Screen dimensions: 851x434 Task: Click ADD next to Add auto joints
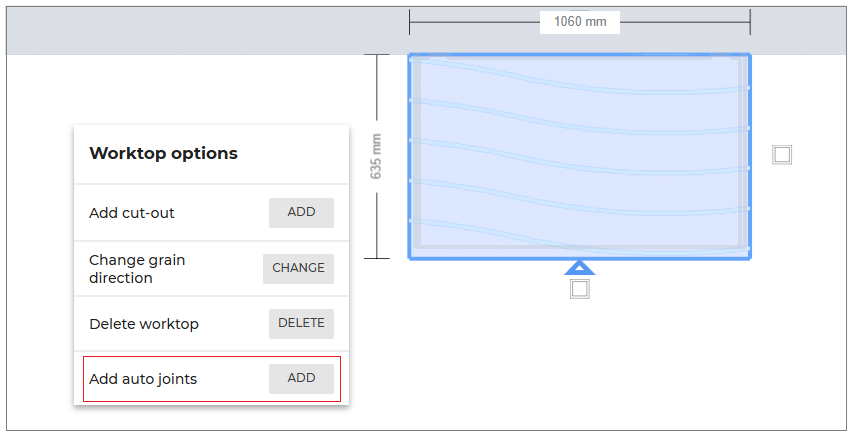point(301,378)
